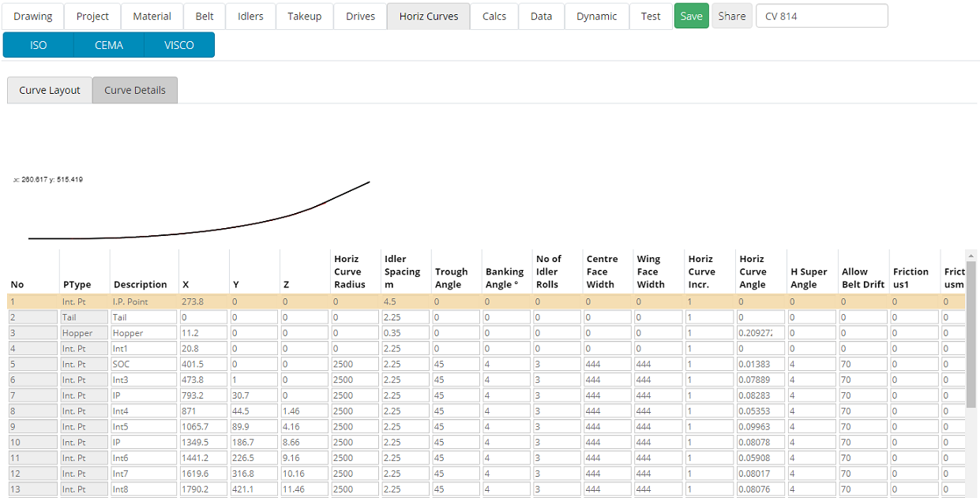
Task: Click the Share button
Action: point(732,16)
